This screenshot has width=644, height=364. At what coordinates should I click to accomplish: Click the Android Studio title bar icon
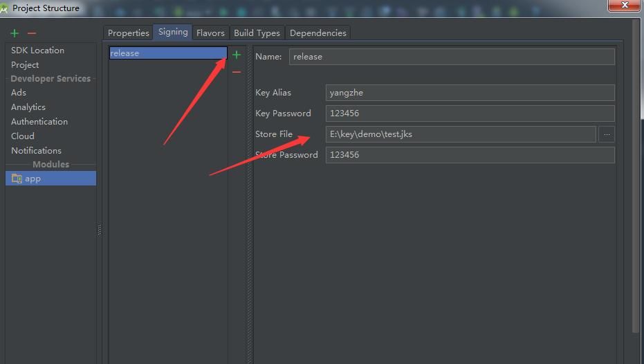3,8
